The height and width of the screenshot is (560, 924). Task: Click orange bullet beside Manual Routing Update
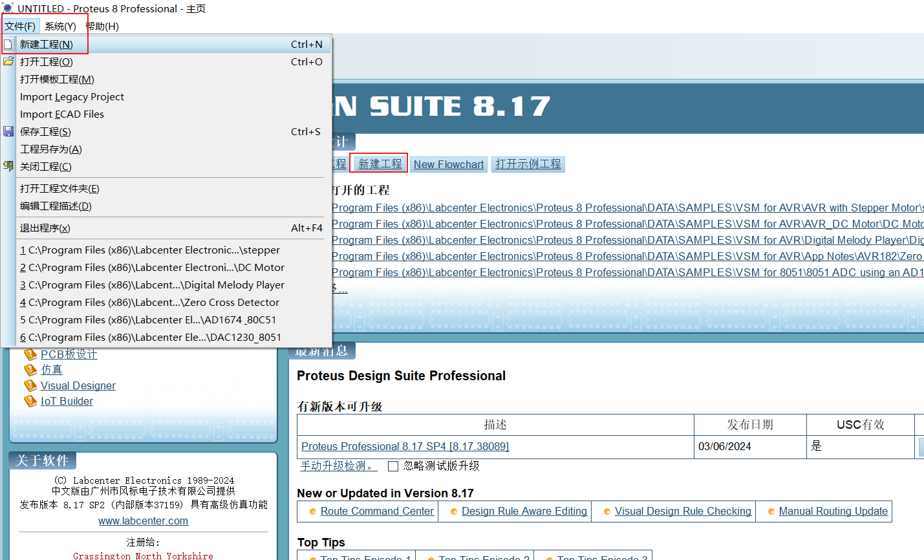pyautogui.click(x=771, y=512)
